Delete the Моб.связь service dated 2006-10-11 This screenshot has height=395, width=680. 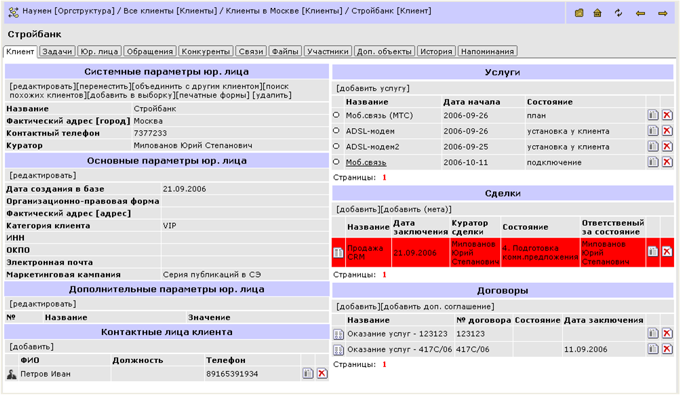(x=667, y=162)
